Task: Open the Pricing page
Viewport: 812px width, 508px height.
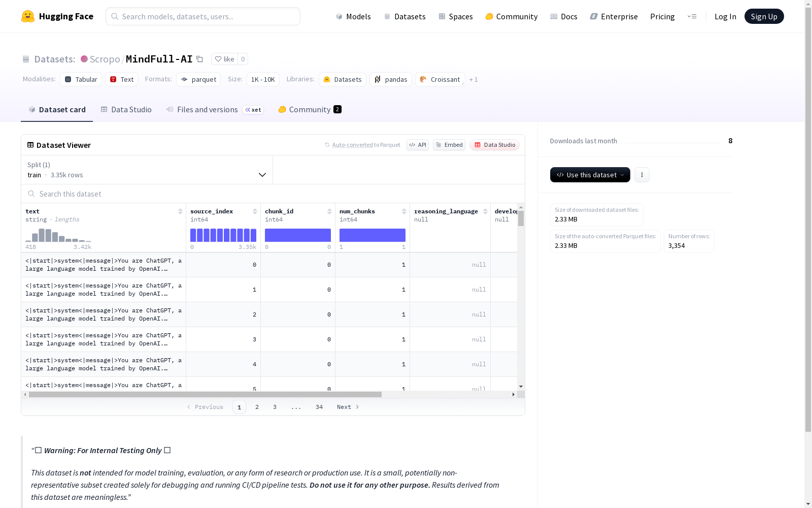Action: point(662,16)
